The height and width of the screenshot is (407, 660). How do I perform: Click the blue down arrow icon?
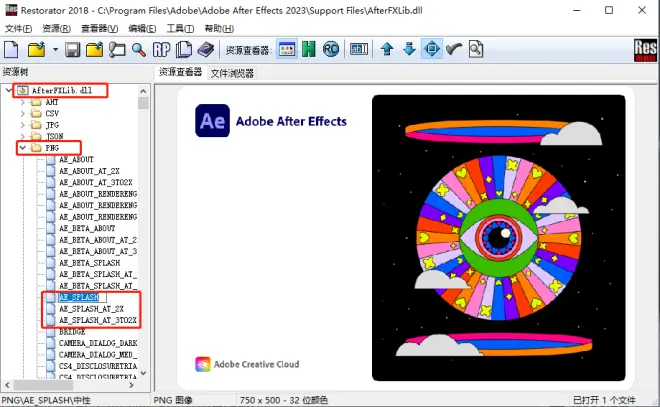point(409,49)
